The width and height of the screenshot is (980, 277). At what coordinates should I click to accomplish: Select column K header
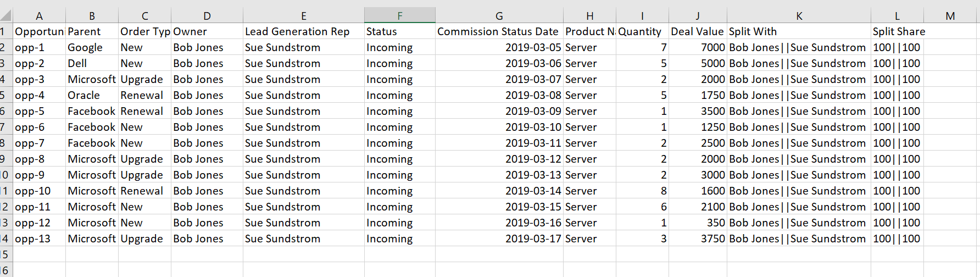(799, 15)
